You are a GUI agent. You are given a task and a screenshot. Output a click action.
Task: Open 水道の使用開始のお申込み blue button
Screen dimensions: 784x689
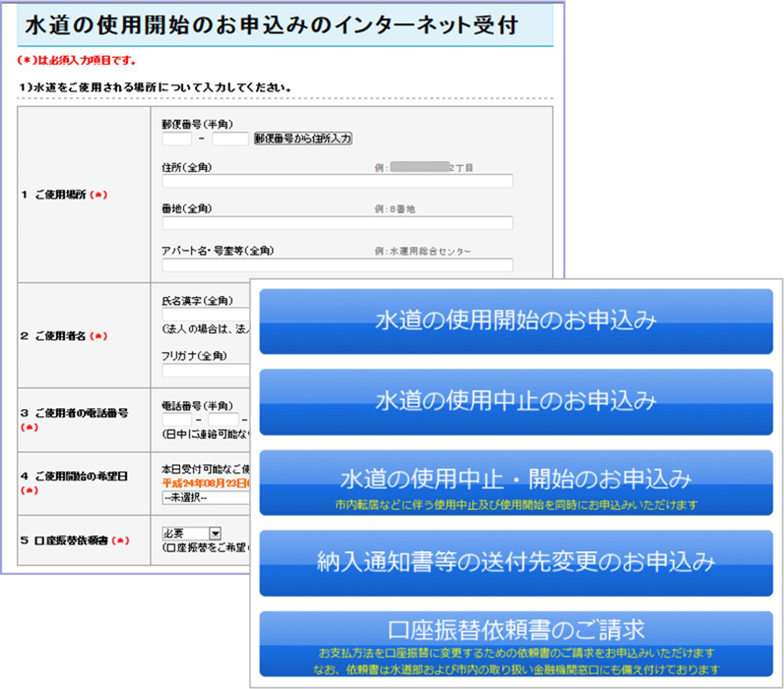click(x=516, y=321)
